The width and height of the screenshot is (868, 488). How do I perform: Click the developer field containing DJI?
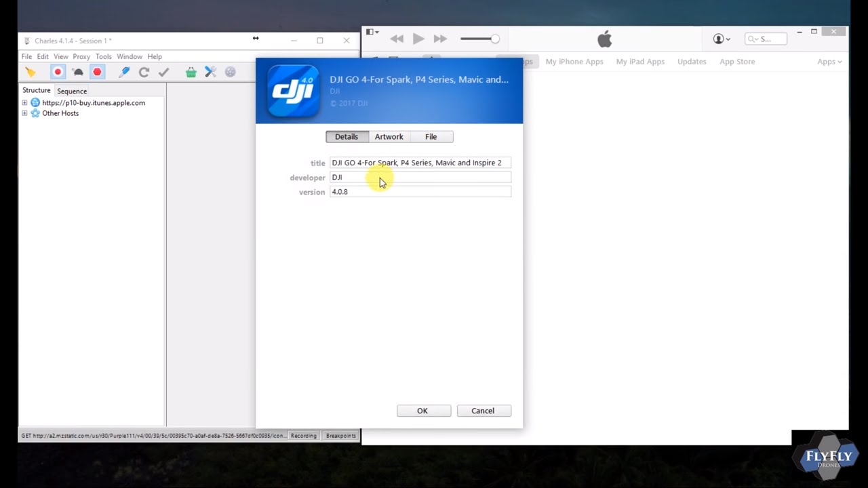pos(420,178)
